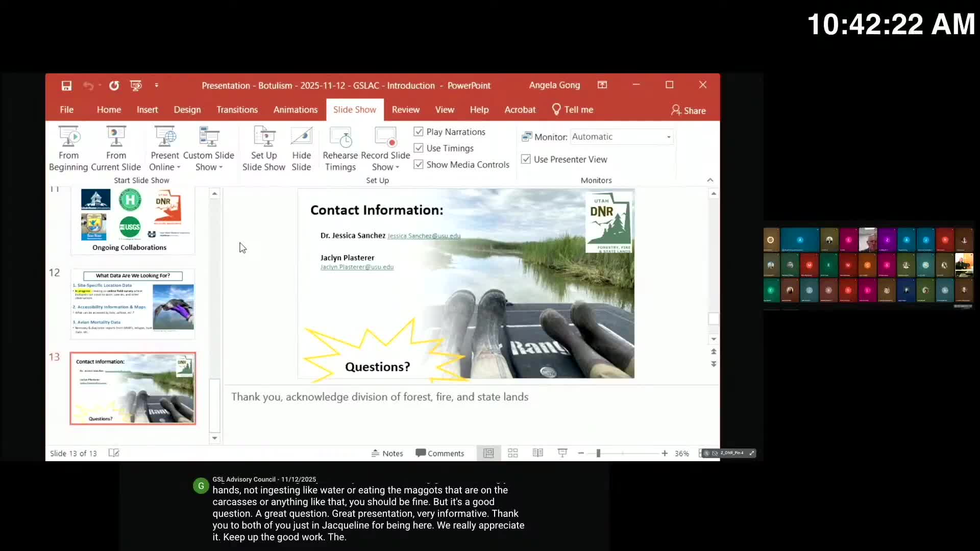Disable Use Presenter View checkbox
The image size is (980, 551).
pyautogui.click(x=526, y=159)
